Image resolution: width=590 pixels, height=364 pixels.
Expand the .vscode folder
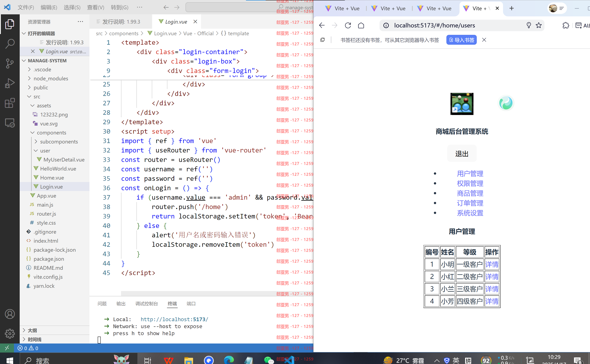point(29,69)
